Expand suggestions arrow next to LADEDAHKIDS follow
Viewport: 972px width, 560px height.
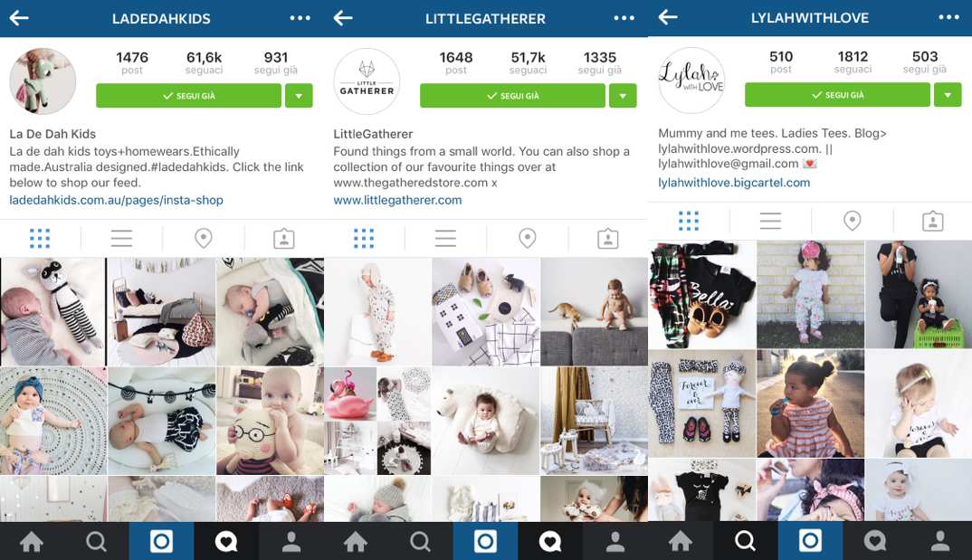(x=299, y=96)
